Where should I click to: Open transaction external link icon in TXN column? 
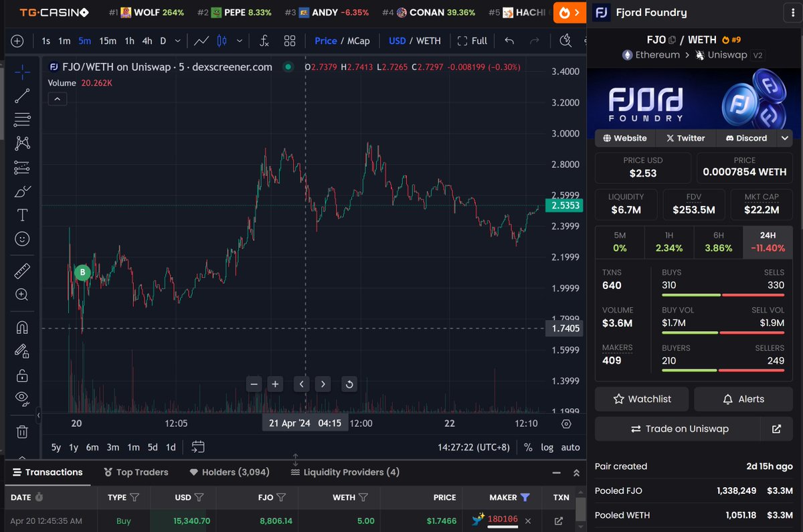point(559,521)
